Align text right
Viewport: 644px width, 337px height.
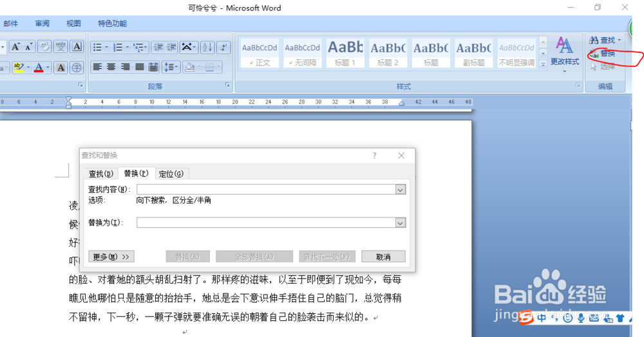pos(126,67)
